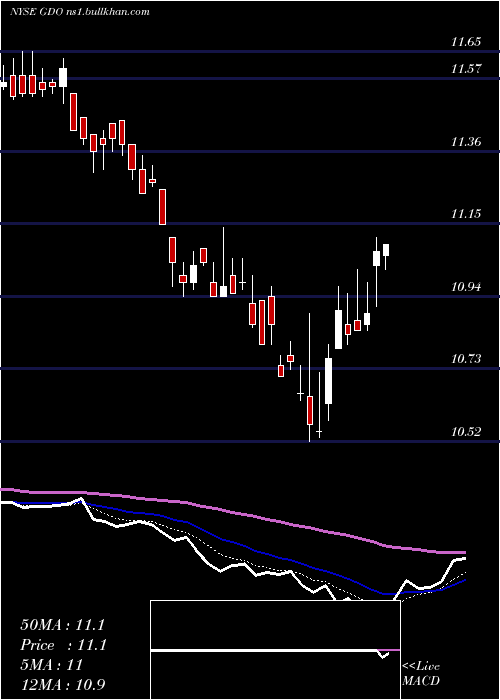Click the 10.52 price level label
The image size is (500, 700).
pos(466,432)
